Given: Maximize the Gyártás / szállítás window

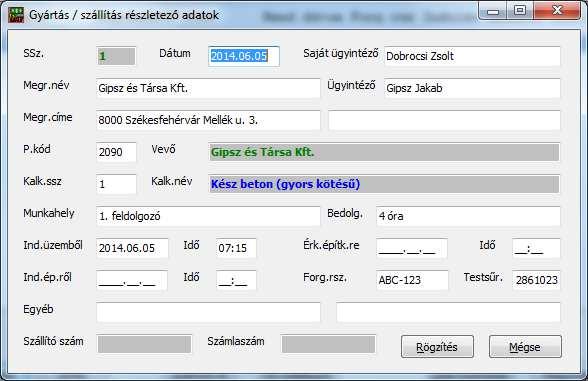Looking at the screenshot, I should click(520, 11).
